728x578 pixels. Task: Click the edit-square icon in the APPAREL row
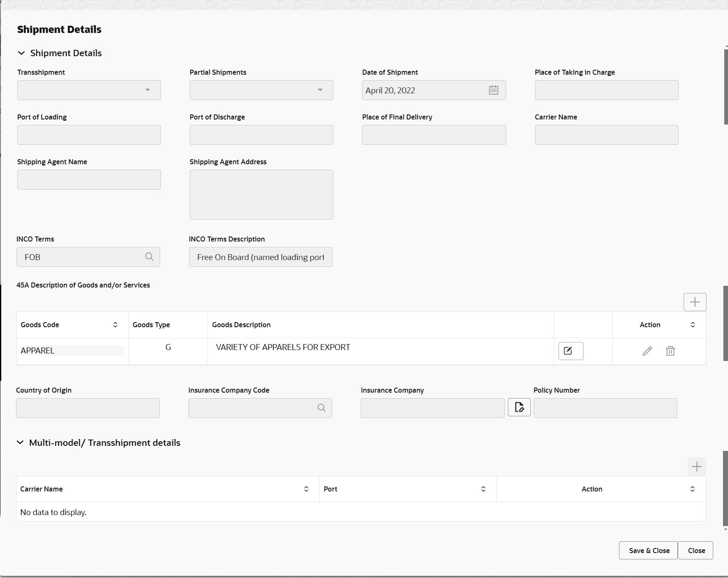(x=570, y=351)
